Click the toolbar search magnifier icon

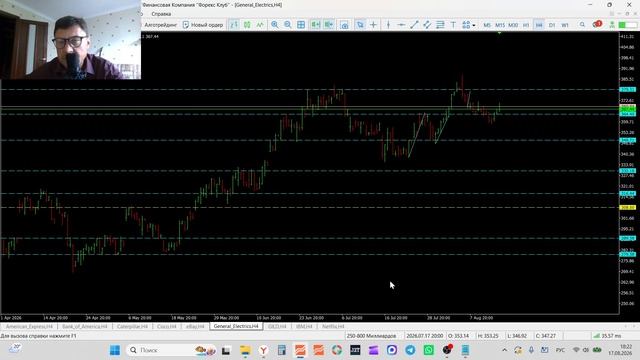(582, 25)
